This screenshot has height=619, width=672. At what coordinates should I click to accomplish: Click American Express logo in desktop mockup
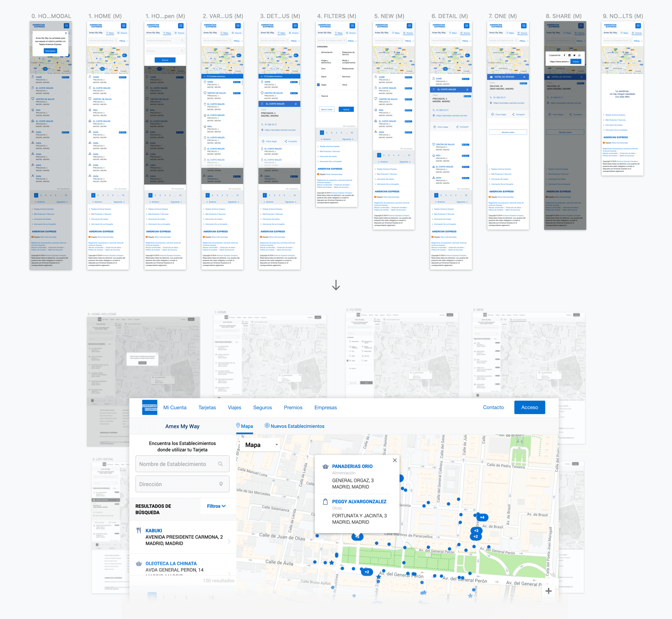click(150, 407)
